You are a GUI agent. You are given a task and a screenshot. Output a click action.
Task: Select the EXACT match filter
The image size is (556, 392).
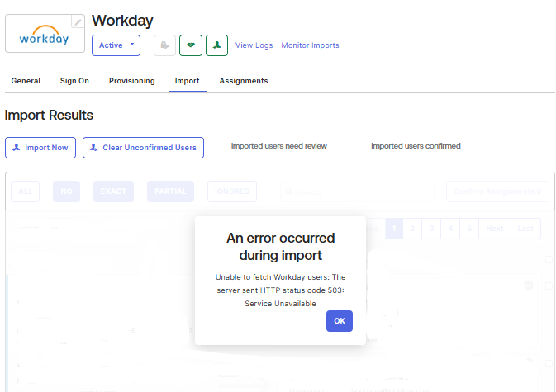click(113, 191)
